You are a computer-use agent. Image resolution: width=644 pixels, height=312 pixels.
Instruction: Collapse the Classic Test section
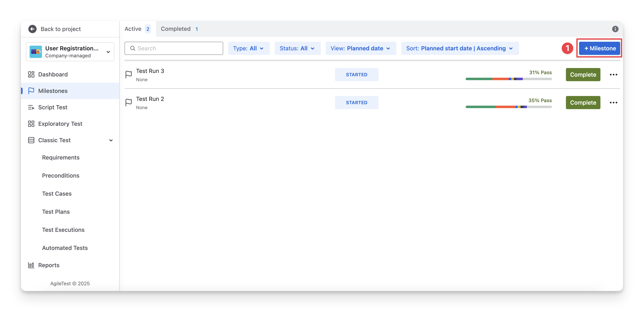(111, 140)
